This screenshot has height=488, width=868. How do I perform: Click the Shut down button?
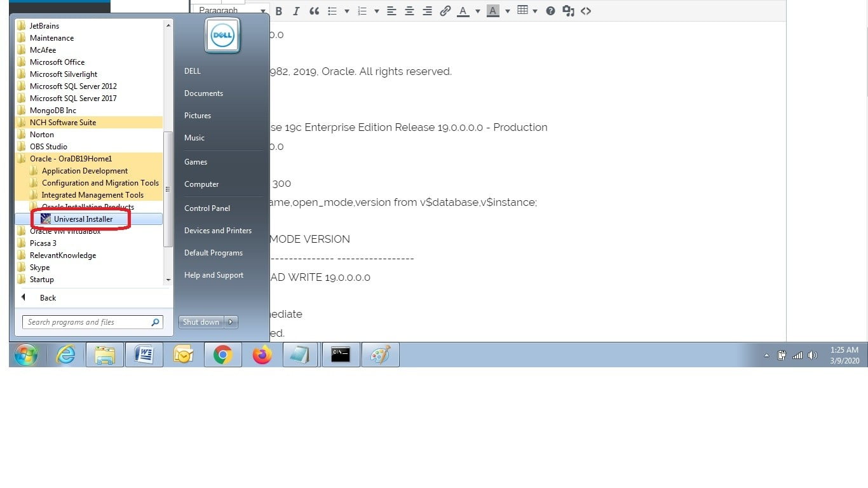point(201,322)
